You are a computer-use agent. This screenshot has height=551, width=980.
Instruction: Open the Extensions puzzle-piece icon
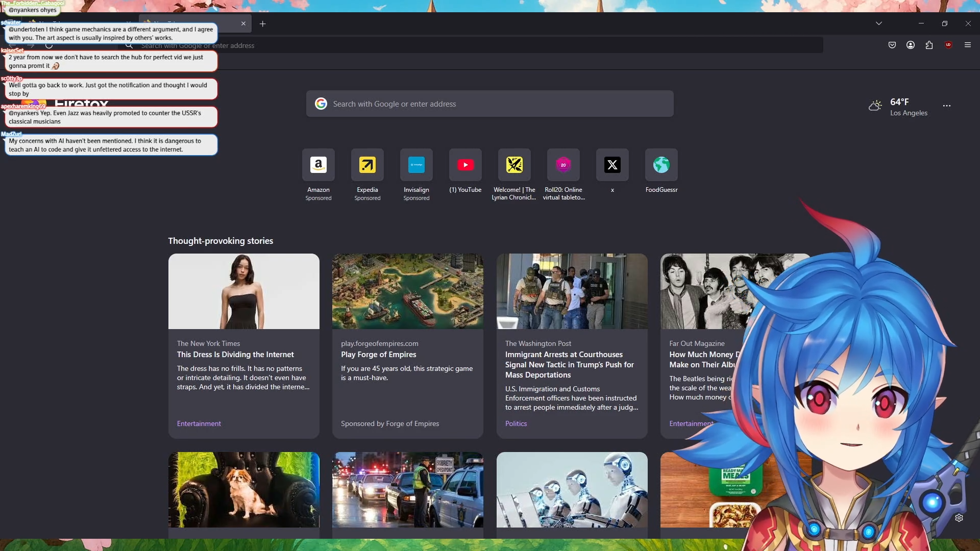[x=929, y=45]
